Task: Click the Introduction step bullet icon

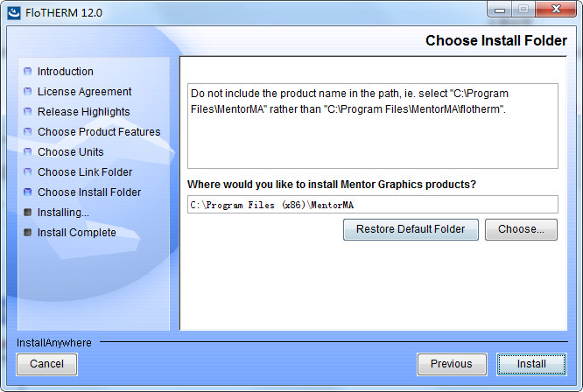Action: [28, 72]
